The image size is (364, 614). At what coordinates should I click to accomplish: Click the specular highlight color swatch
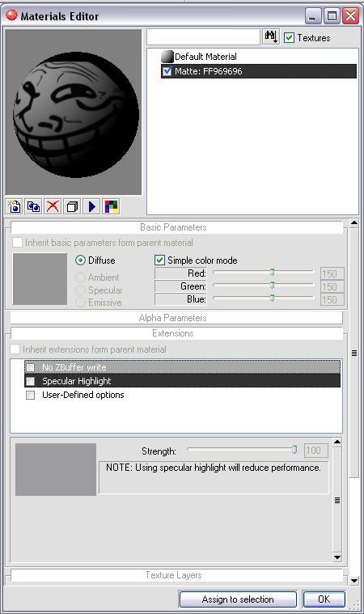[x=56, y=469]
